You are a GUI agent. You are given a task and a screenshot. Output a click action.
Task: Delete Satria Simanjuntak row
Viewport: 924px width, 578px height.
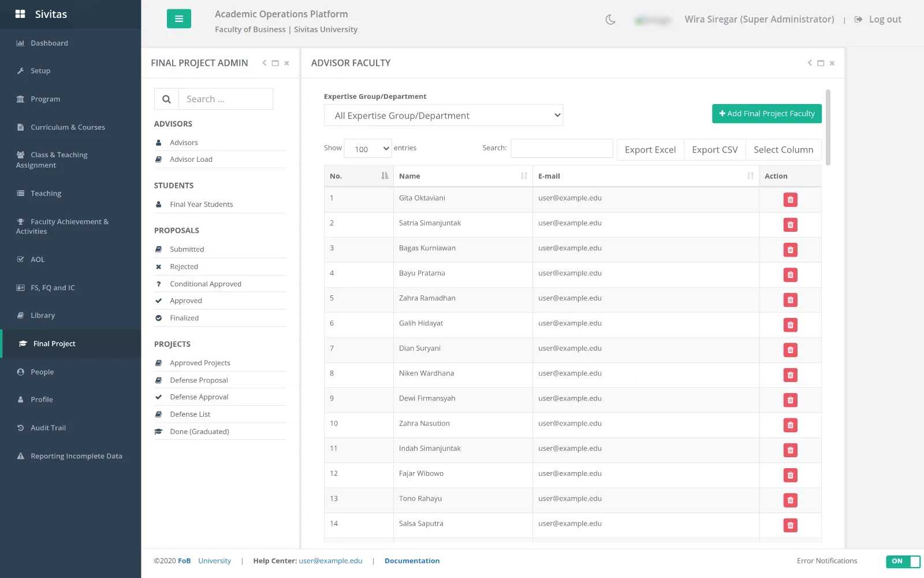(790, 224)
